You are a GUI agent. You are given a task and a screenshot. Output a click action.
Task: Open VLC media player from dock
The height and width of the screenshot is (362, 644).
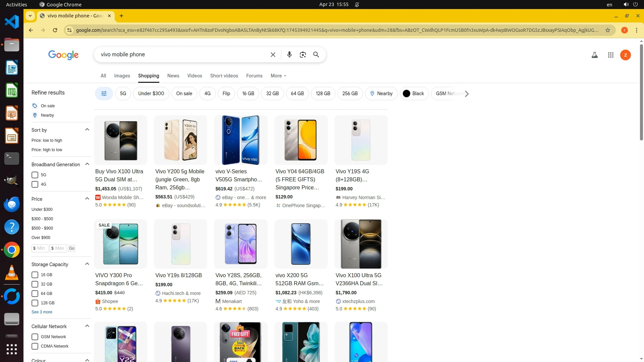click(x=12, y=273)
